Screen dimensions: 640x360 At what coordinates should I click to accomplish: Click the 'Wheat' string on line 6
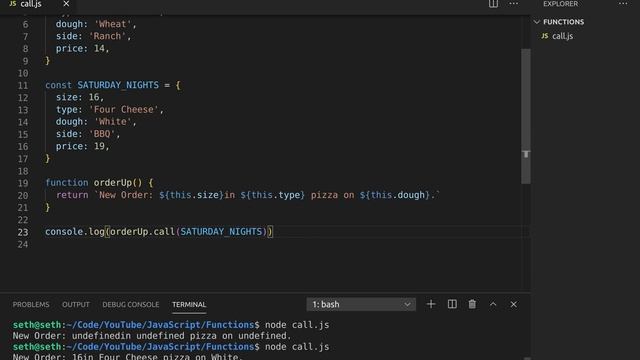coord(113,24)
